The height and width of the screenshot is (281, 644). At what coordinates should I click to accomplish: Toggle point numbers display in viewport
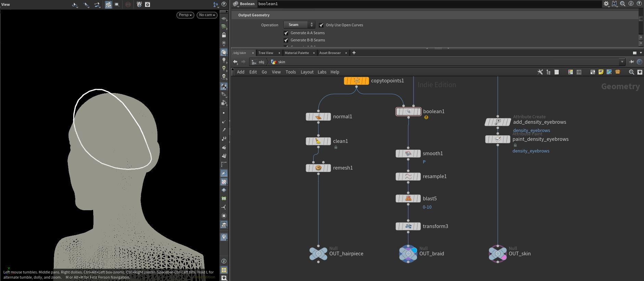[x=224, y=138]
